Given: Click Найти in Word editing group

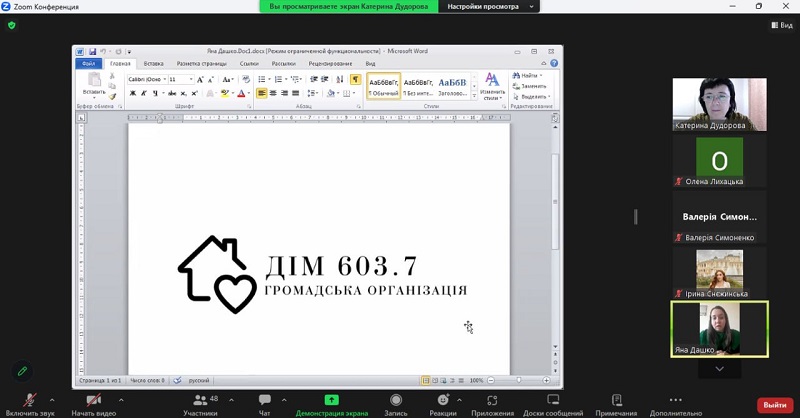Looking at the screenshot, I should [x=528, y=76].
